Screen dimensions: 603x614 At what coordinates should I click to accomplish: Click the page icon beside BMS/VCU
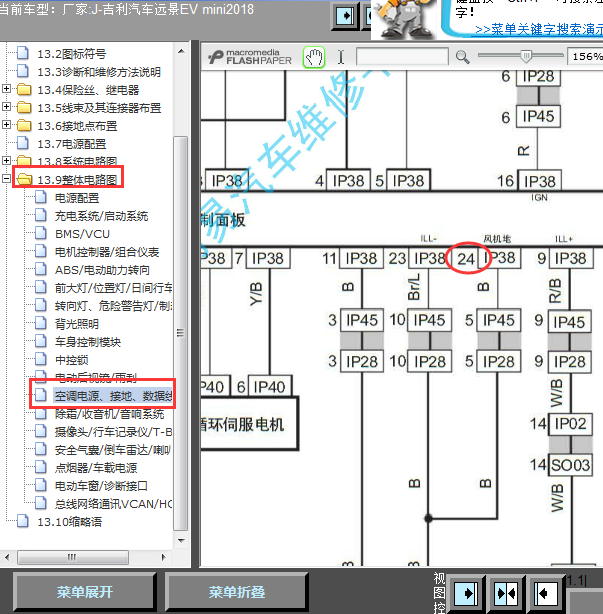coord(41,233)
